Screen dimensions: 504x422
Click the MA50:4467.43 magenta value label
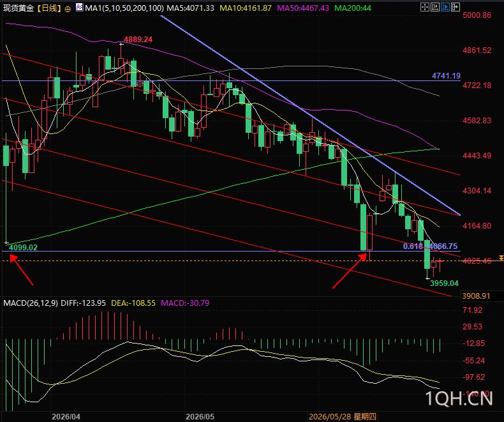(303, 8)
